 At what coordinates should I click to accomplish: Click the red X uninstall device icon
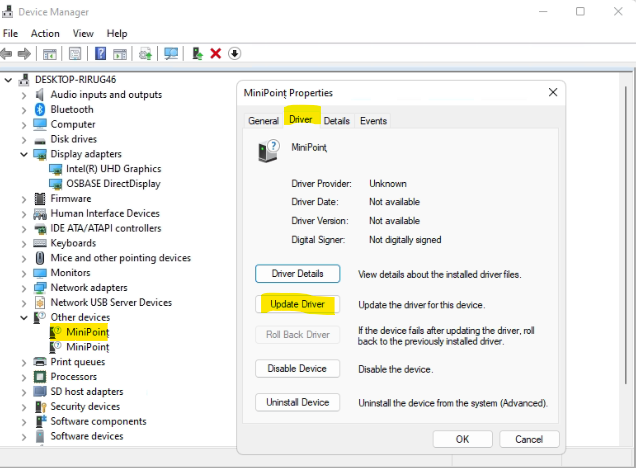(x=216, y=53)
